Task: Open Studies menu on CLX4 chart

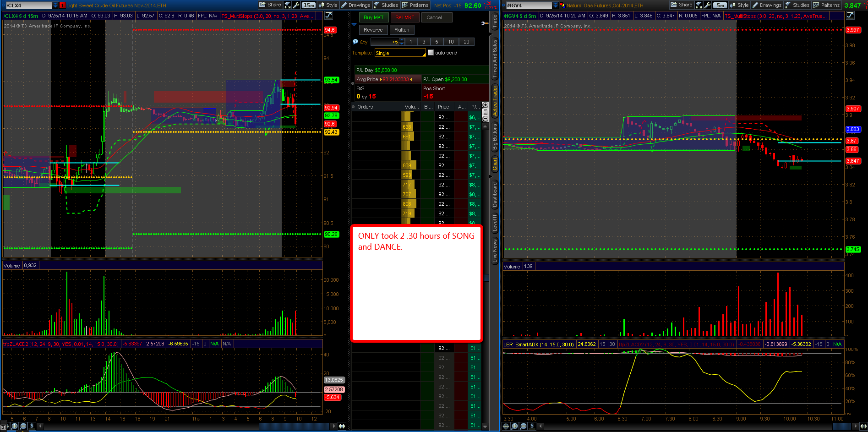Action: click(x=386, y=5)
